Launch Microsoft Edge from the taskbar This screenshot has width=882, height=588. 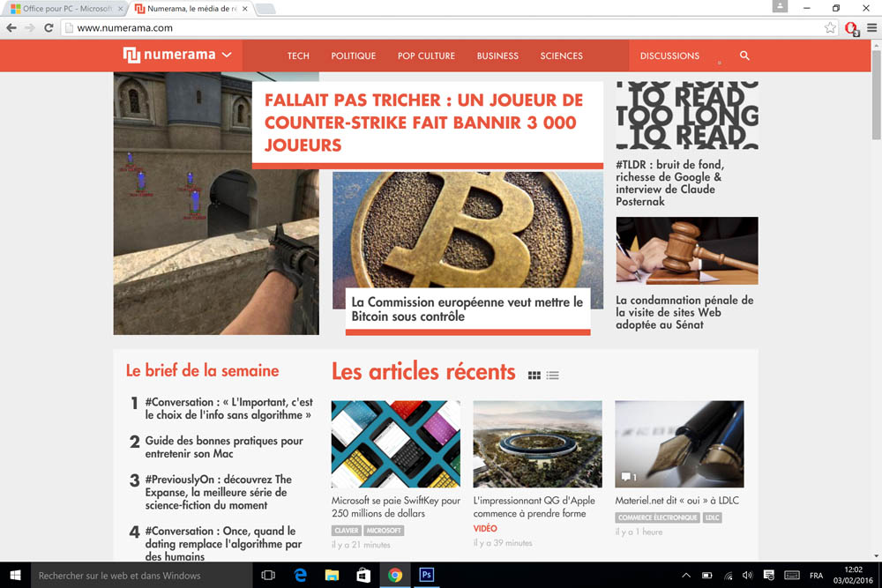pos(301,575)
